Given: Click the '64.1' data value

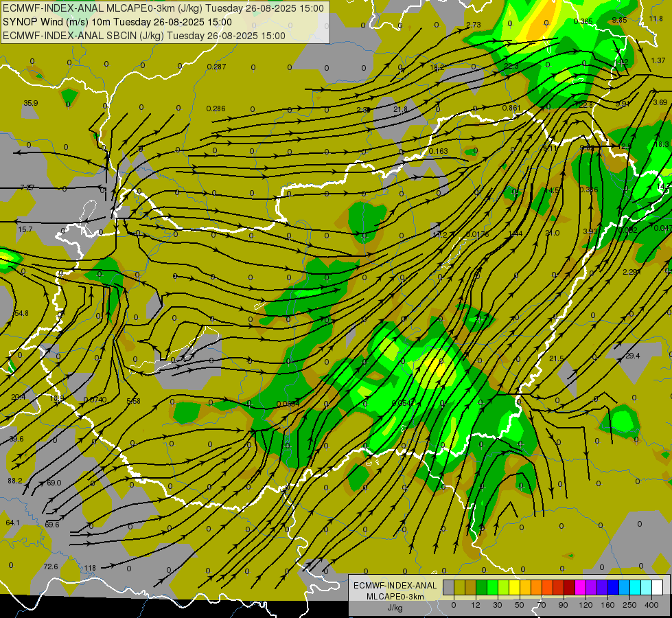Looking at the screenshot, I should click(x=13, y=523).
